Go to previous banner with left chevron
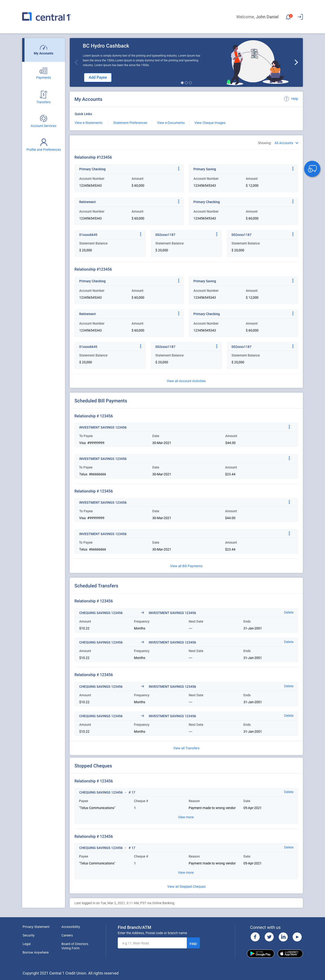Image resolution: width=325 pixels, height=980 pixels. coord(76,62)
